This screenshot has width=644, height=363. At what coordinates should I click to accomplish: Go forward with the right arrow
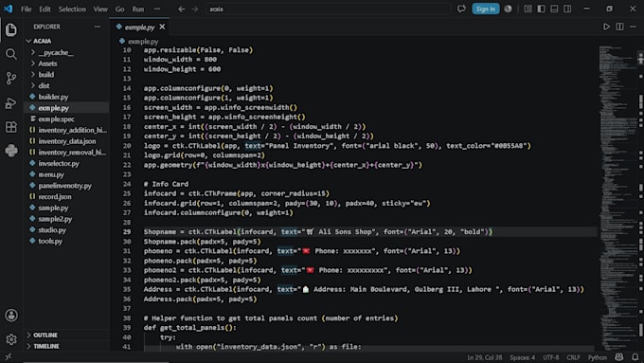[195, 9]
